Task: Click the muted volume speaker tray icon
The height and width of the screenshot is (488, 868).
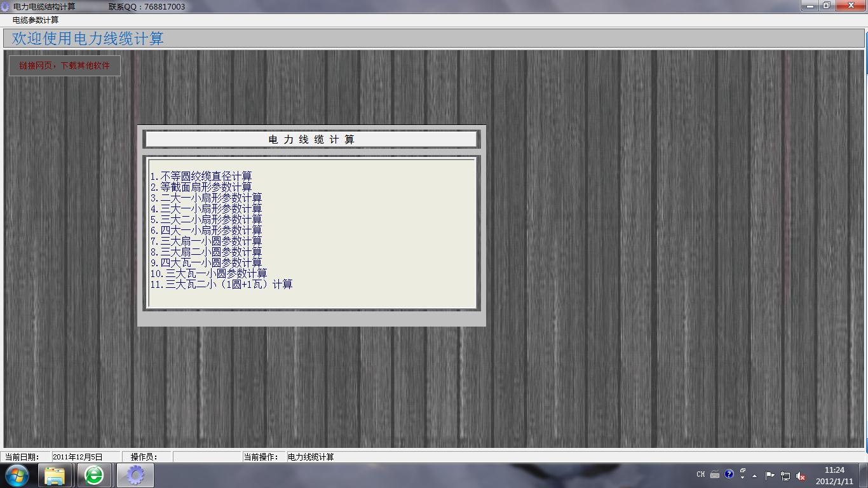Action: click(801, 476)
